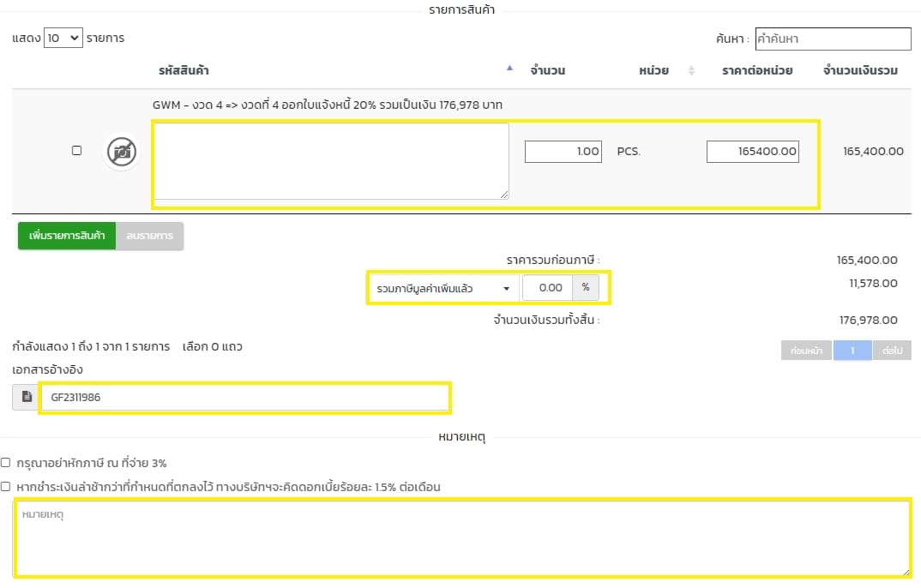Go to ก่อนหน้า previous page
This screenshot has height=588, width=921.
[x=806, y=351]
